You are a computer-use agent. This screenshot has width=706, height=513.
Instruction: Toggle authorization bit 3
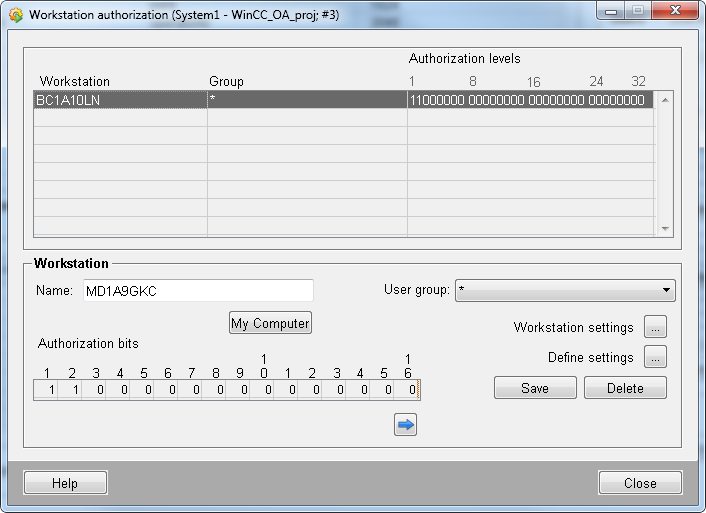pos(94,390)
